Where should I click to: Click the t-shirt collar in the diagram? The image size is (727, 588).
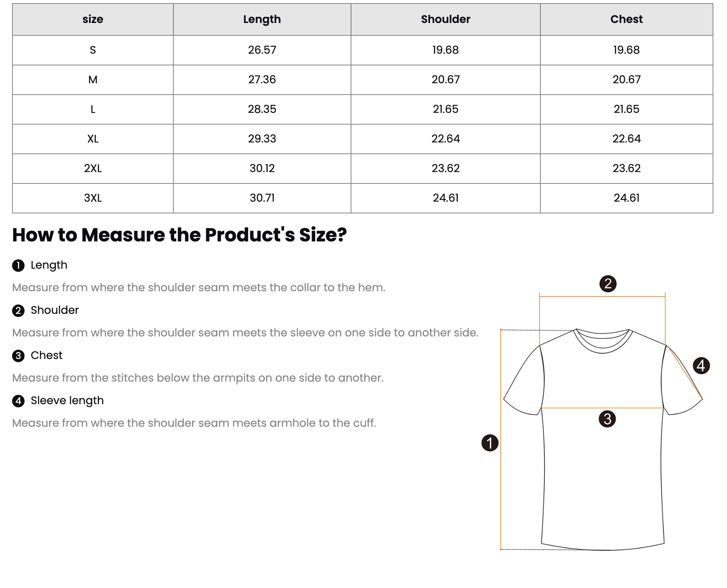603,340
